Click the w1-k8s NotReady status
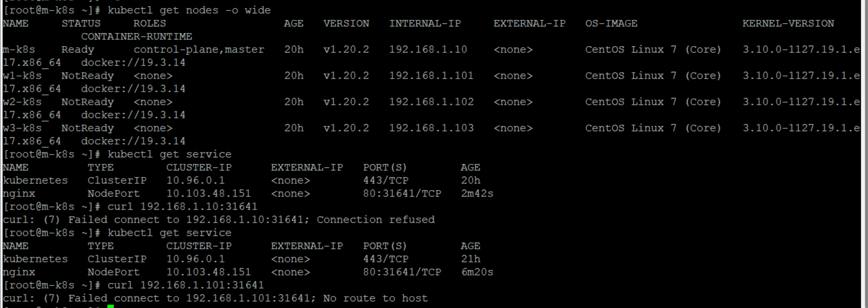 [x=87, y=75]
